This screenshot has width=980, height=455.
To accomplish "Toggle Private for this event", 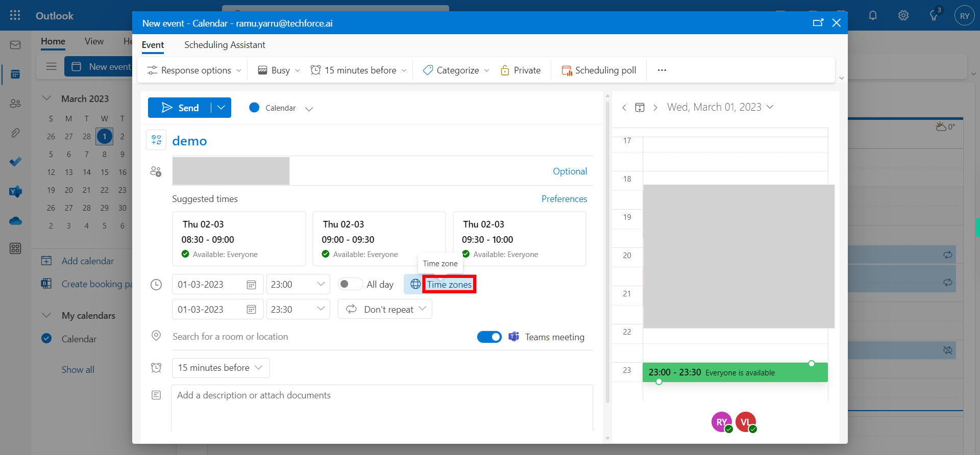I will click(521, 70).
